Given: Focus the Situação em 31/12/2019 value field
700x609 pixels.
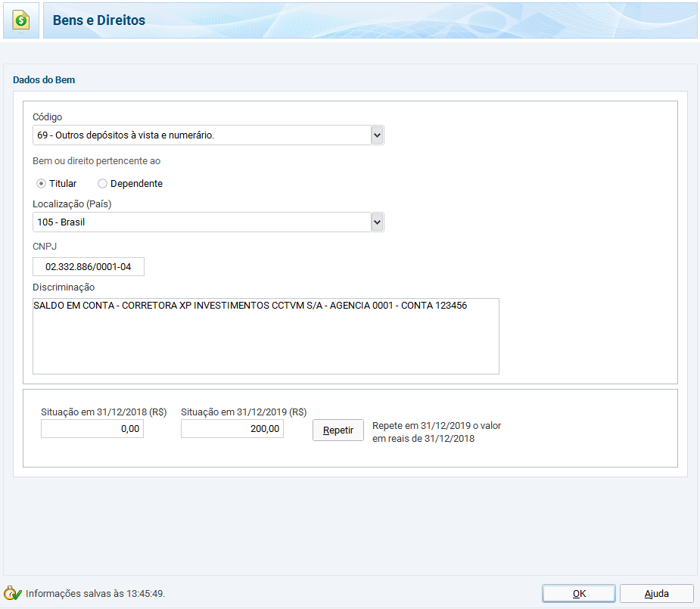Looking at the screenshot, I should (232, 429).
